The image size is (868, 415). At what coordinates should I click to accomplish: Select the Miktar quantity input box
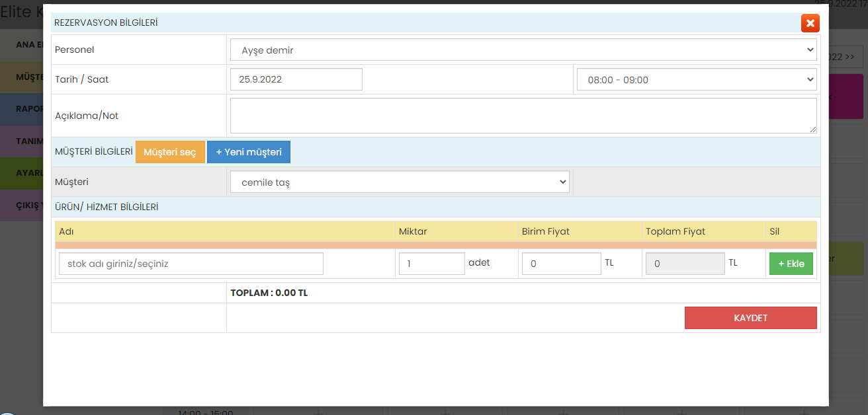coord(431,264)
